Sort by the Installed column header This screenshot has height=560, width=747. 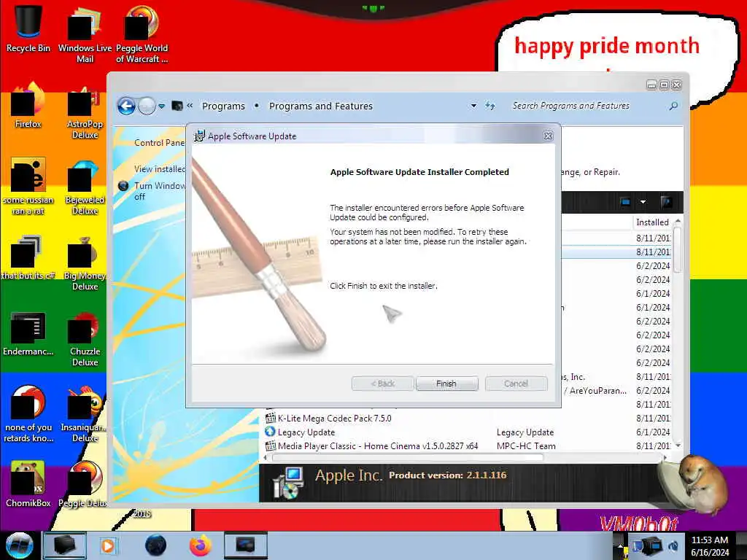click(x=652, y=222)
